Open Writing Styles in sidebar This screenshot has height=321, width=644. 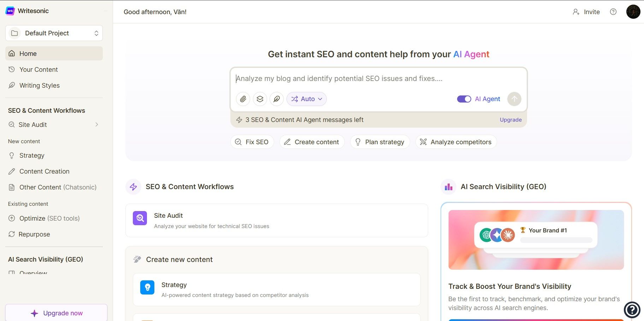[x=40, y=86]
